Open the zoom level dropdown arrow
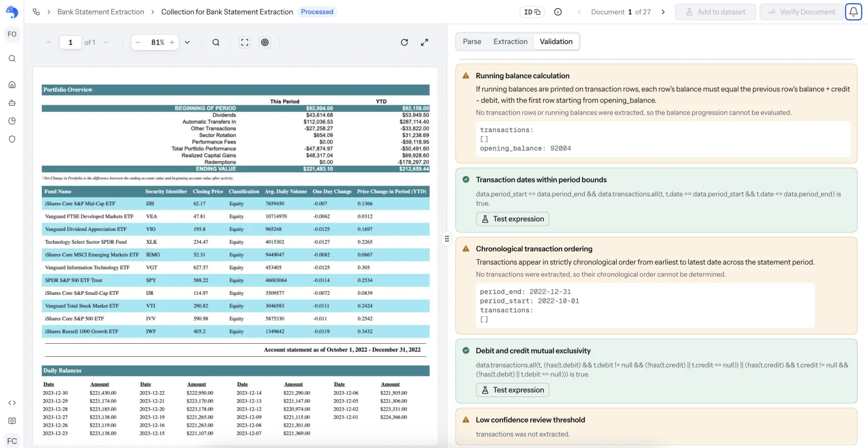The width and height of the screenshot is (868, 448). pos(187,42)
